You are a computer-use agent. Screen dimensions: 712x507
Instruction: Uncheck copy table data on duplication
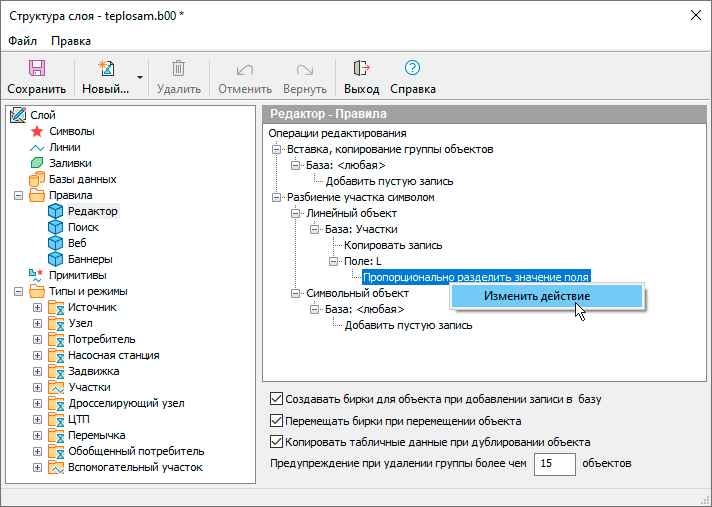[x=277, y=442]
